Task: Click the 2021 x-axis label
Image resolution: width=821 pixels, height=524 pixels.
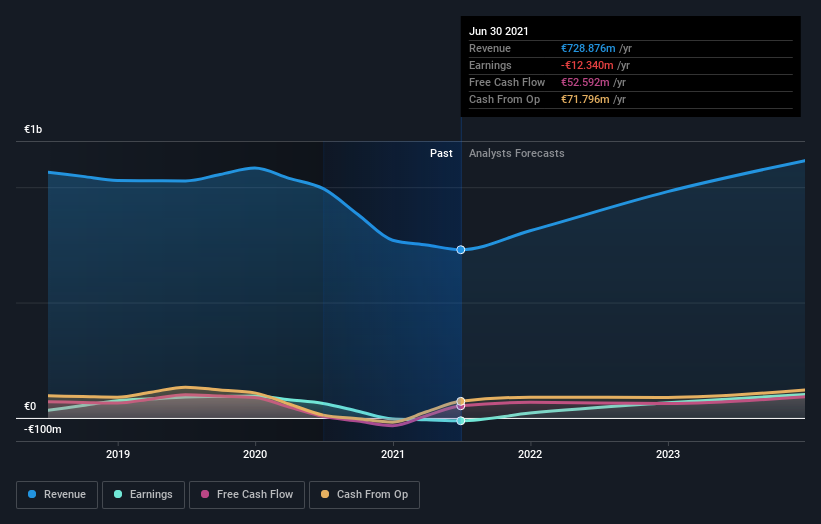Action: click(x=393, y=454)
